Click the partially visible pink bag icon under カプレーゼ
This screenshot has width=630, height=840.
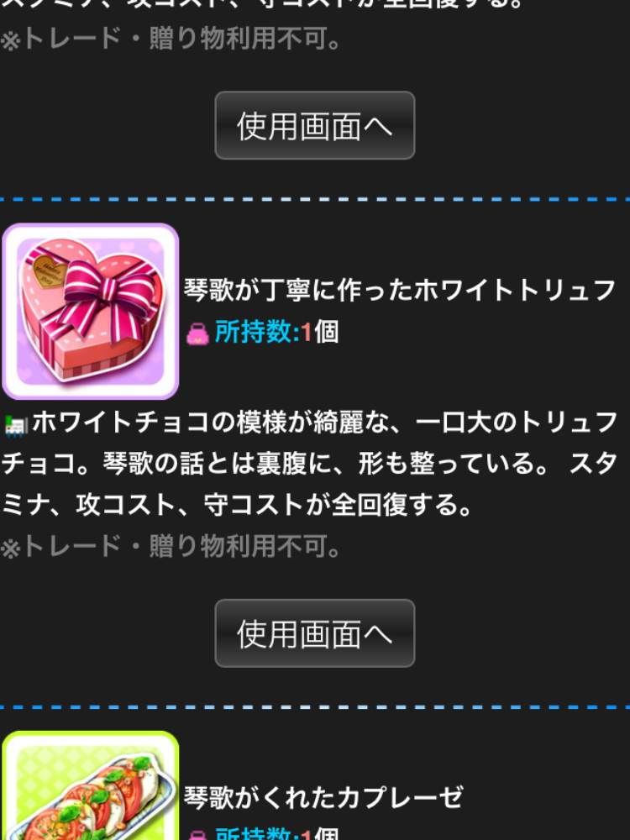197,835
